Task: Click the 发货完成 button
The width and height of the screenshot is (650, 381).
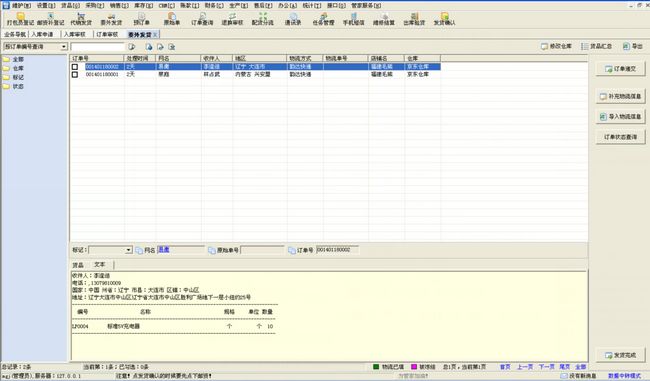Action: [x=620, y=355]
